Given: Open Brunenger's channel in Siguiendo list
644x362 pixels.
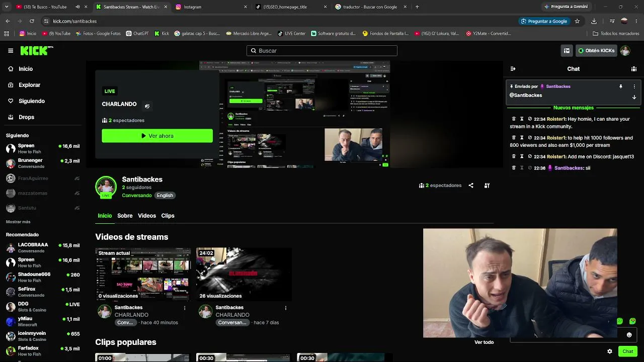Looking at the screenshot, I should [43, 163].
